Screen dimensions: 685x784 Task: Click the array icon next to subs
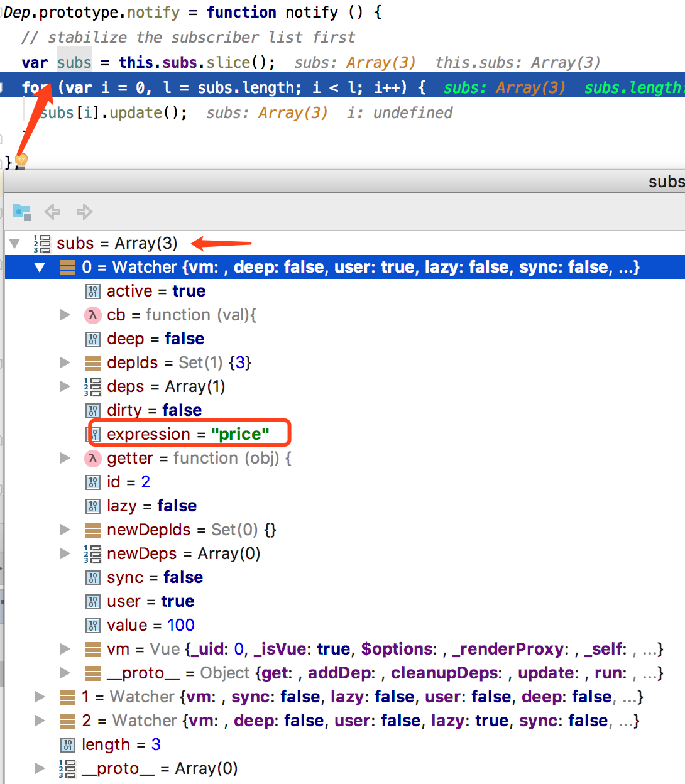pyautogui.click(x=41, y=244)
